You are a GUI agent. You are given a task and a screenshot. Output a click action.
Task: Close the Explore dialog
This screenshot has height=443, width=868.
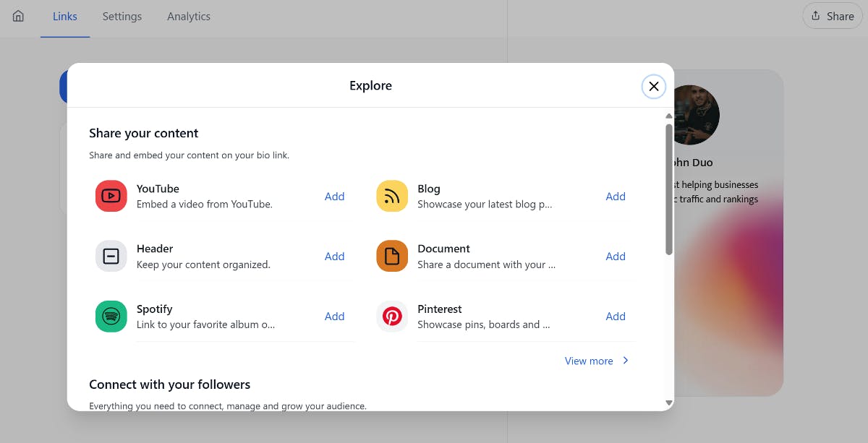click(x=653, y=86)
